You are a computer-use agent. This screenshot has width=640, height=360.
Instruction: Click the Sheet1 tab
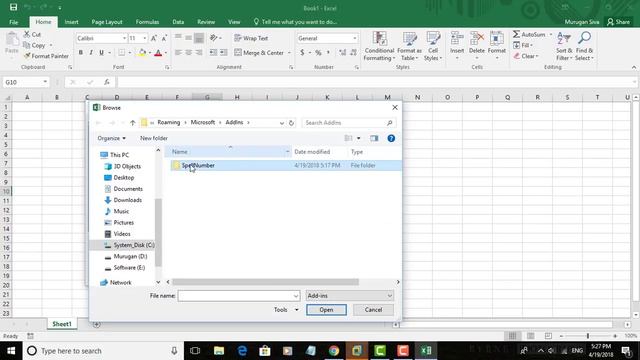(x=62, y=324)
